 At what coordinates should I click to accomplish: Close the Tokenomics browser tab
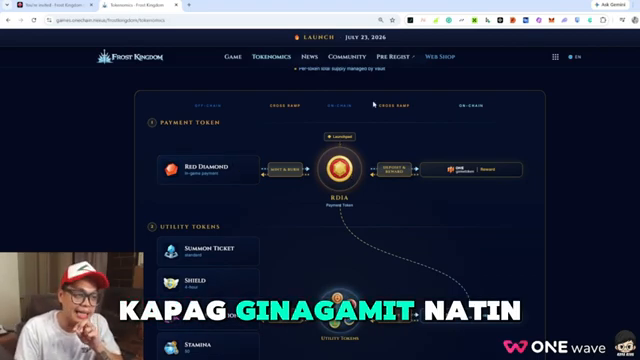click(x=176, y=5)
